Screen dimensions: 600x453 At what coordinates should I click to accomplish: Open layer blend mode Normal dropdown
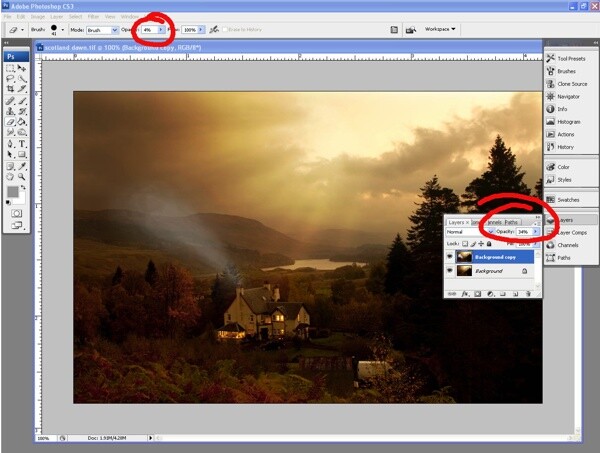[x=470, y=232]
